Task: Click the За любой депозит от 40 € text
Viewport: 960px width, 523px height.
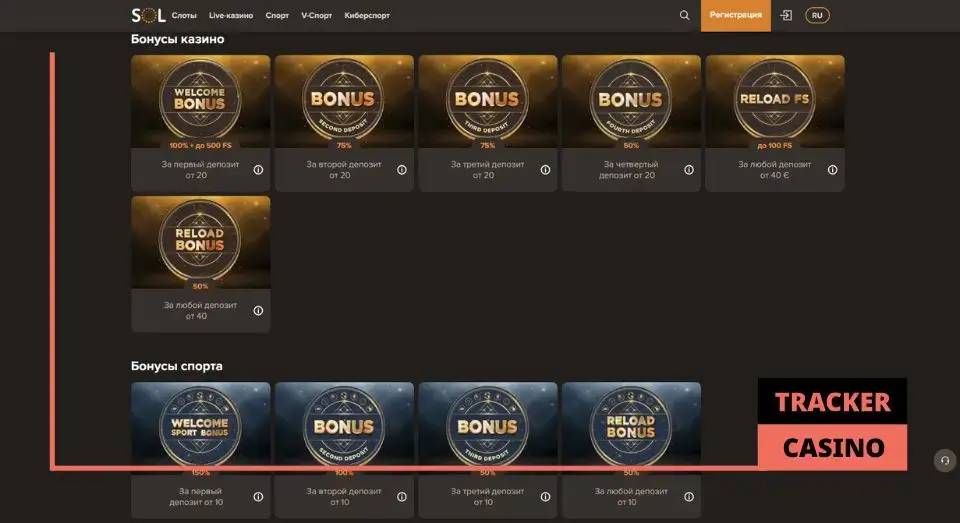Action: [x=774, y=170]
